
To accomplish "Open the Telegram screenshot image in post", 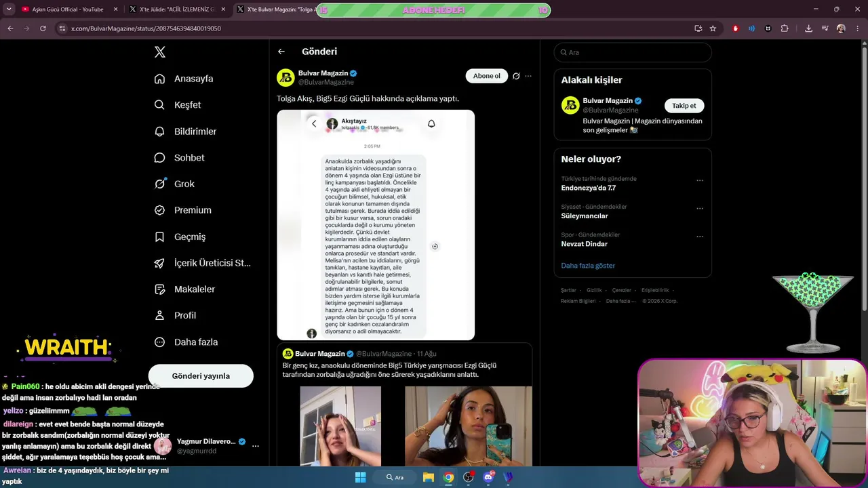I will pos(376,225).
